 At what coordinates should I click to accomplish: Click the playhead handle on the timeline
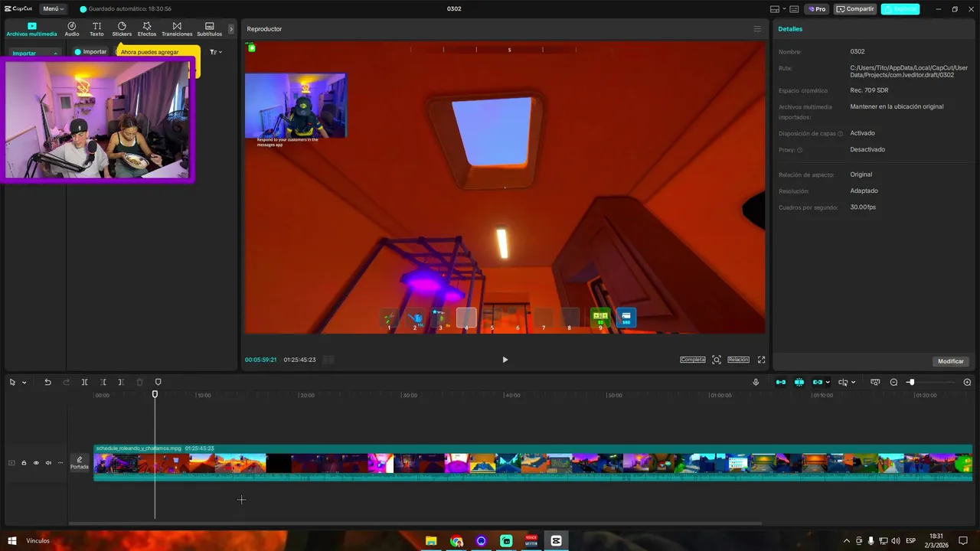click(x=155, y=394)
